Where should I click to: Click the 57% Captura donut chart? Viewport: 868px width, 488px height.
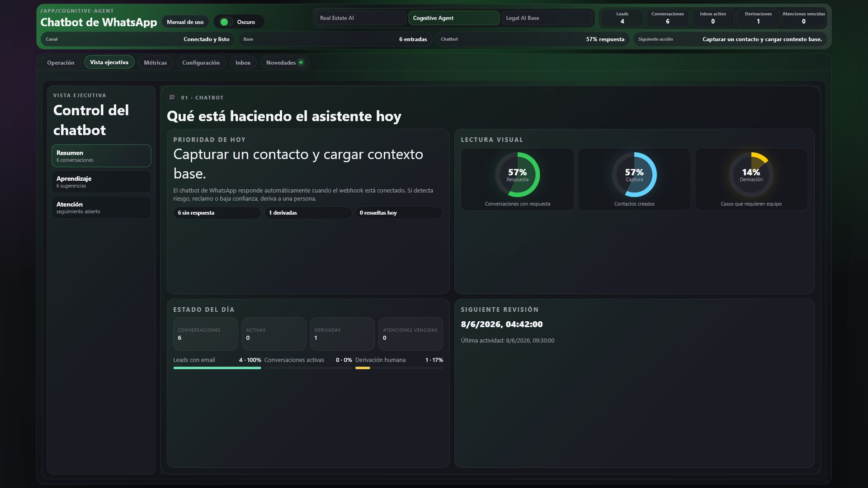point(634,174)
